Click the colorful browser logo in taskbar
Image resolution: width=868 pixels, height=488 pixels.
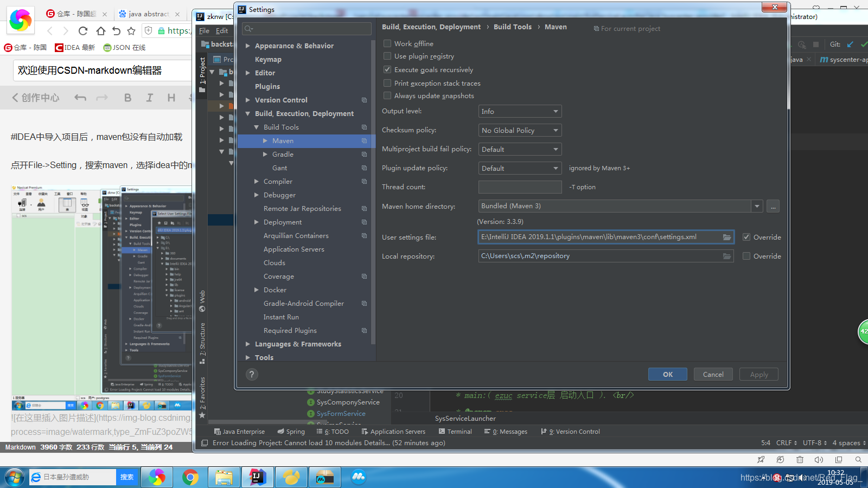[157, 477]
